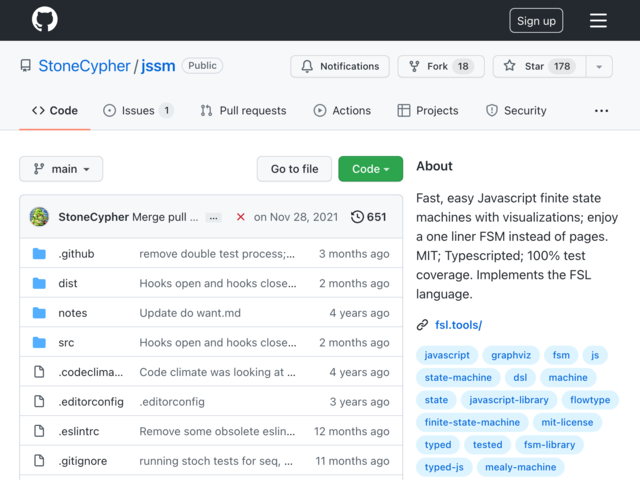Select the Code tab

point(55,111)
